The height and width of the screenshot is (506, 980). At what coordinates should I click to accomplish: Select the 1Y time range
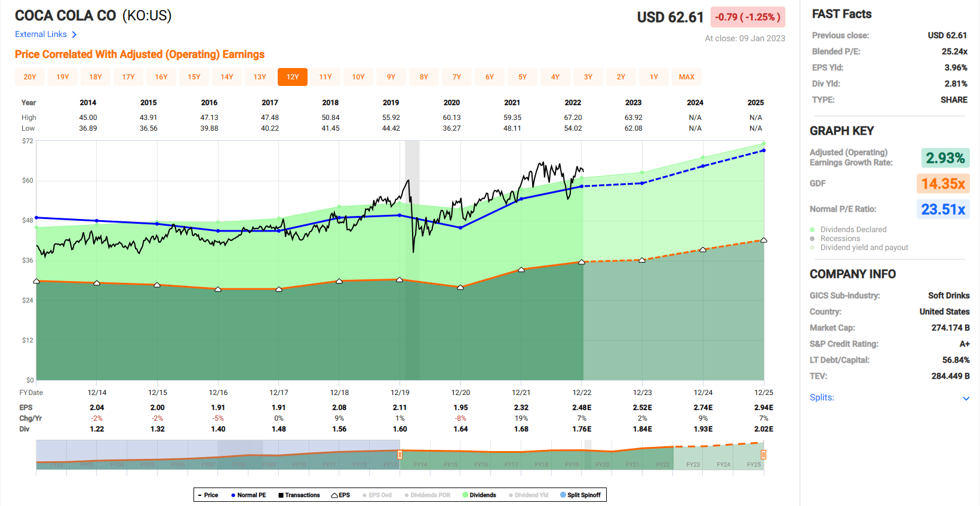tap(654, 77)
